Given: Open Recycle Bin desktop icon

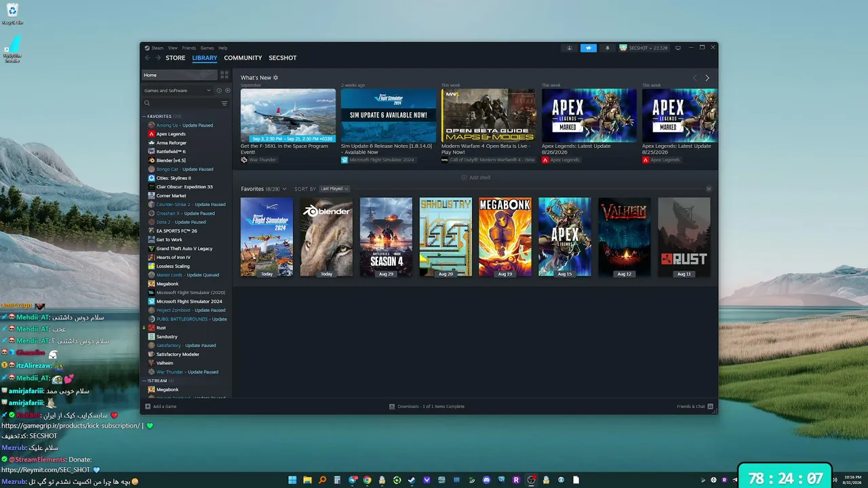Looking at the screenshot, I should pyautogui.click(x=12, y=14).
